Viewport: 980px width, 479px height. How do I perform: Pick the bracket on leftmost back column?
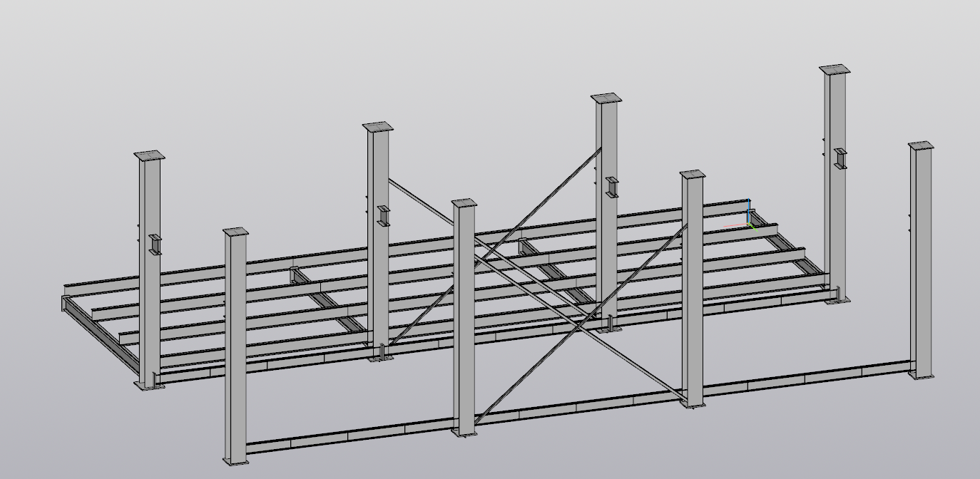[155, 244]
